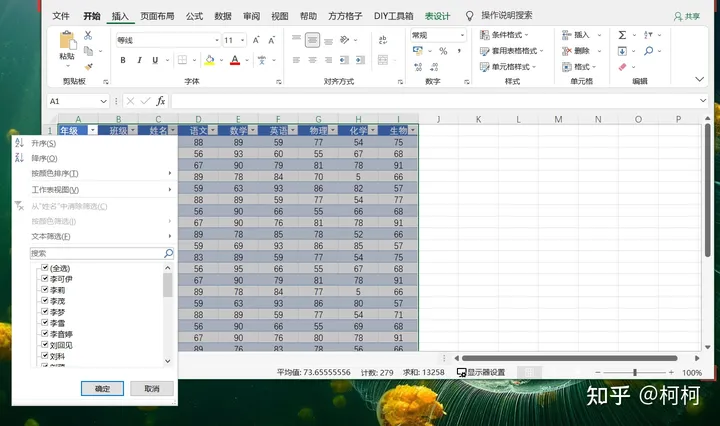Click the center vertical alignment icon
Screen dimensions: 720x426
click(312, 40)
